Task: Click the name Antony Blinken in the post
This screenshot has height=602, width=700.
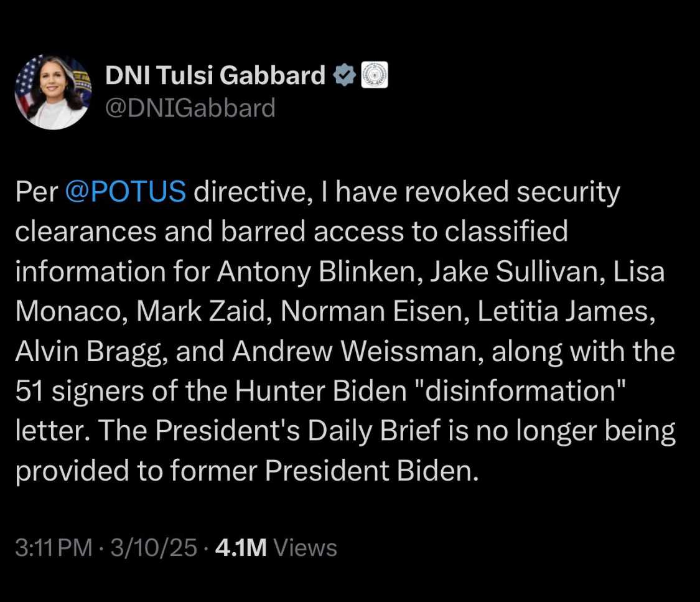Action: coord(317,272)
